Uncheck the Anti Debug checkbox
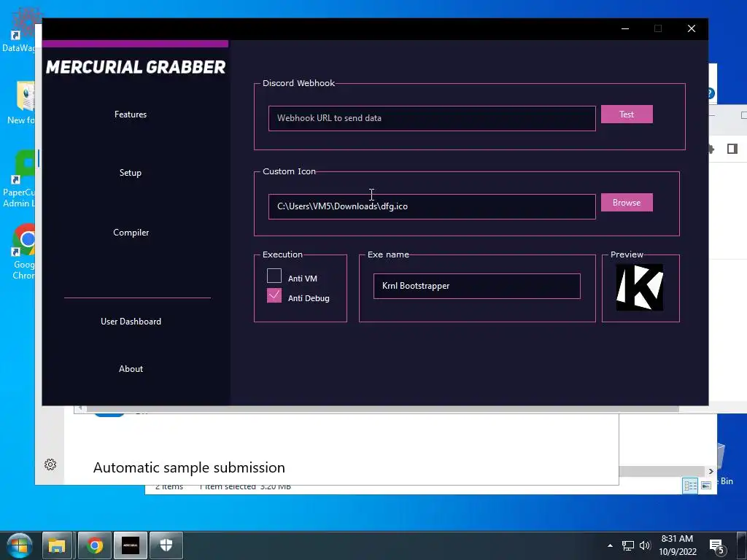This screenshot has width=747, height=560. (274, 295)
